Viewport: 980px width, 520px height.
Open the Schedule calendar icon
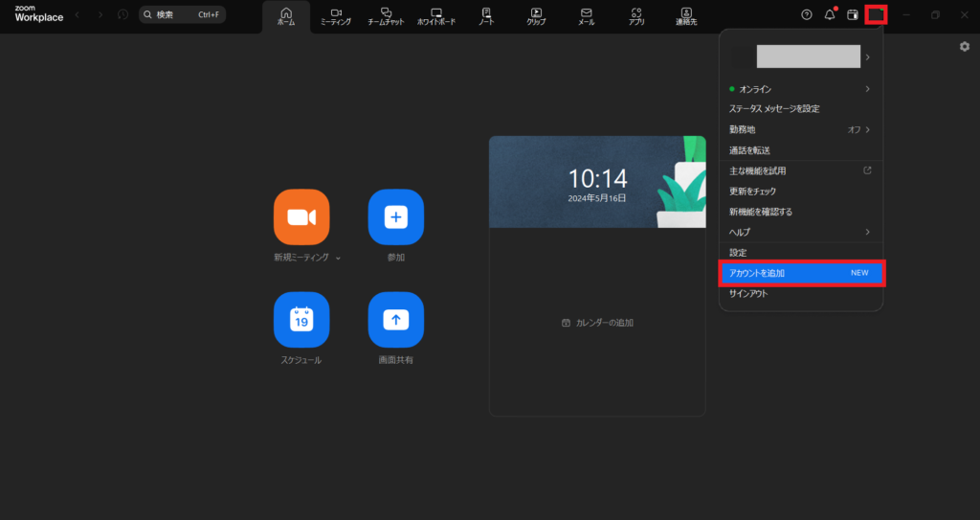pos(301,320)
